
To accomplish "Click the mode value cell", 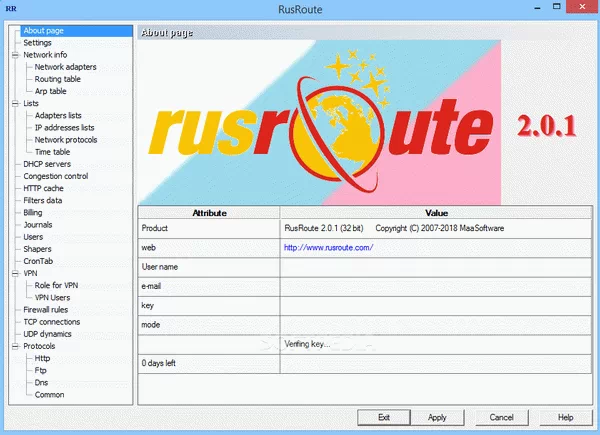I will point(436,325).
